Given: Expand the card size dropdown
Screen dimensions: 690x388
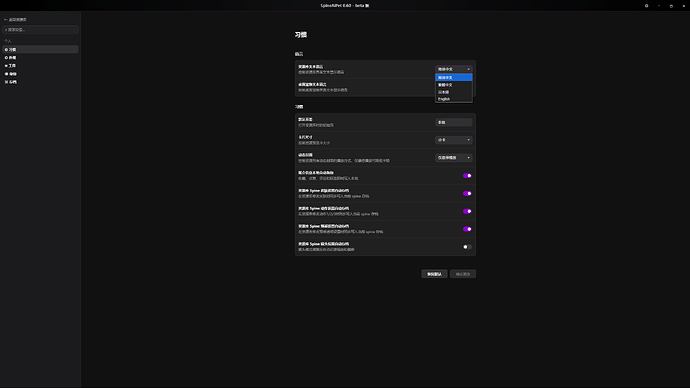Looking at the screenshot, I should 454,140.
